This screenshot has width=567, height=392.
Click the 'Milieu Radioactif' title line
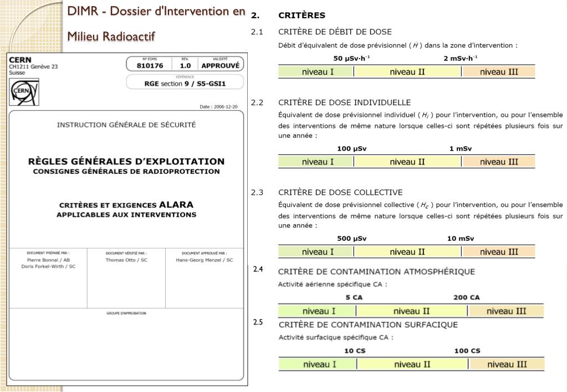[x=111, y=36]
